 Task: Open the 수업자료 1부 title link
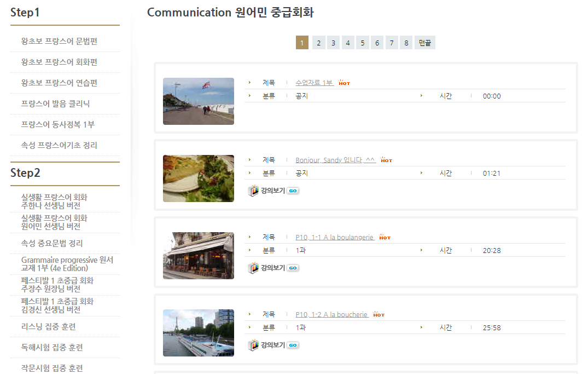pyautogui.click(x=315, y=83)
